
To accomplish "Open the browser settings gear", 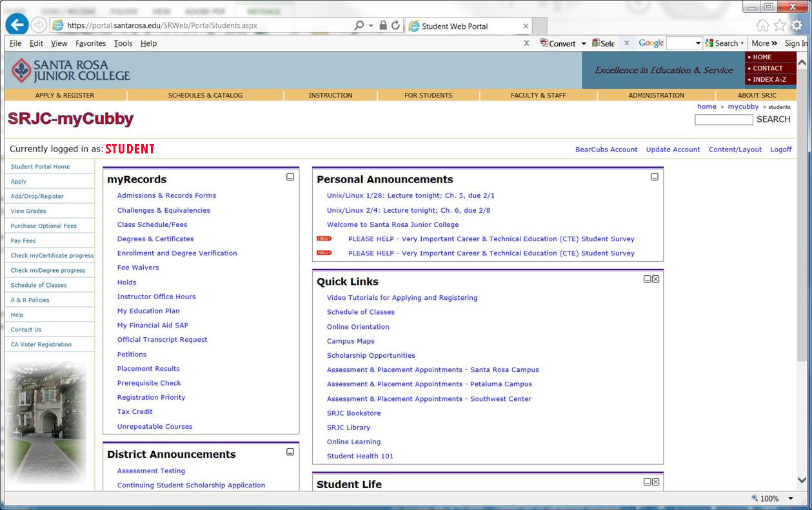I will tap(797, 25).
